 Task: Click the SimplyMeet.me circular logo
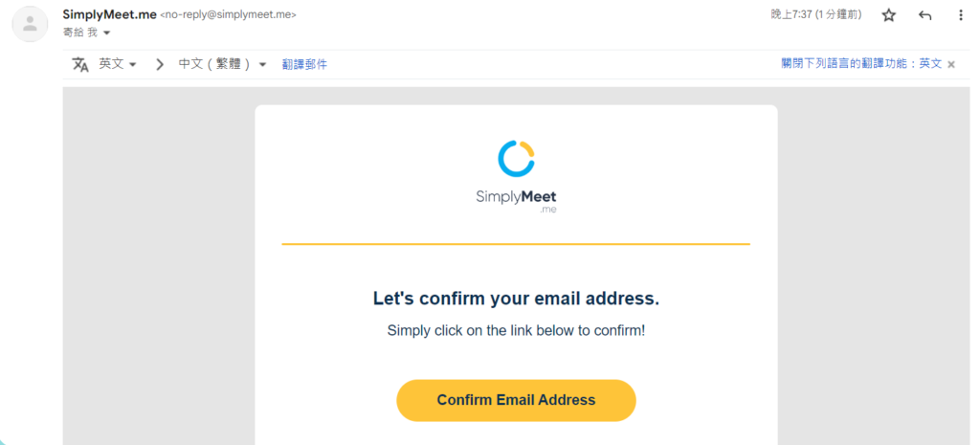pyautogui.click(x=516, y=158)
